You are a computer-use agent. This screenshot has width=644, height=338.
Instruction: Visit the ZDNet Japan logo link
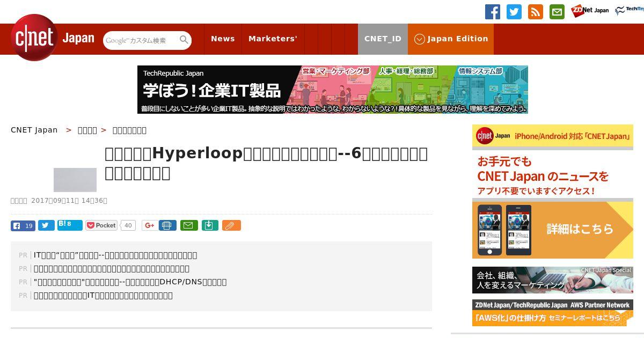(x=590, y=11)
